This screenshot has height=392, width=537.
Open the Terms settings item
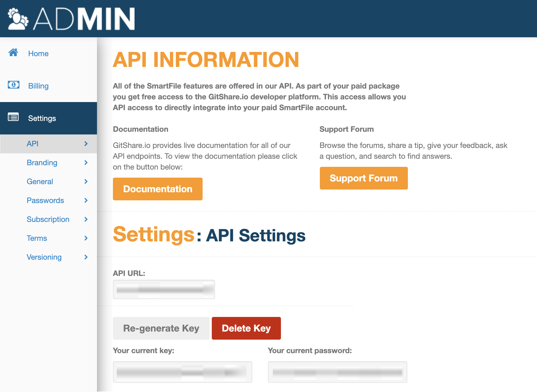pos(49,238)
